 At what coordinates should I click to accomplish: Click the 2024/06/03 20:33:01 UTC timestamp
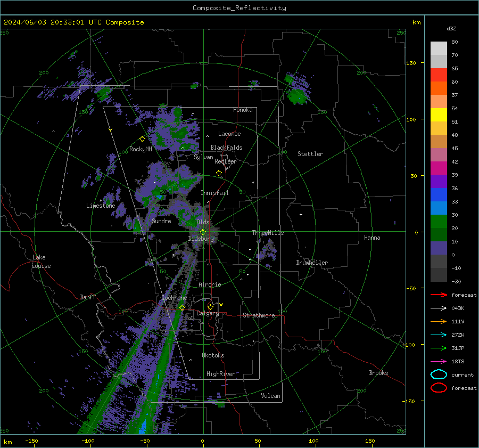[52, 22]
